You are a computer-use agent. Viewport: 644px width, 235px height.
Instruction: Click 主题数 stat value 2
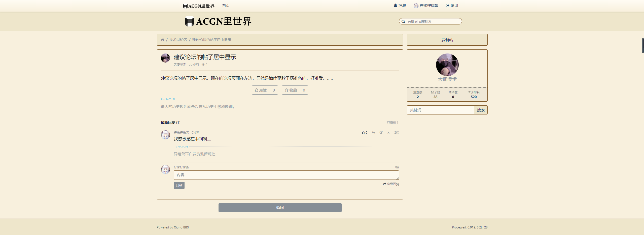[418, 97]
